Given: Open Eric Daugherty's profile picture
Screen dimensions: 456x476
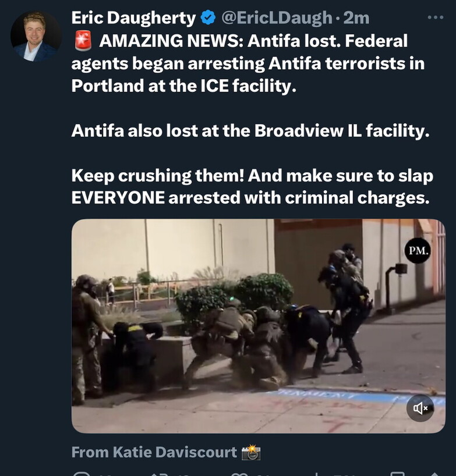Looking at the screenshot, I should tap(36, 37).
